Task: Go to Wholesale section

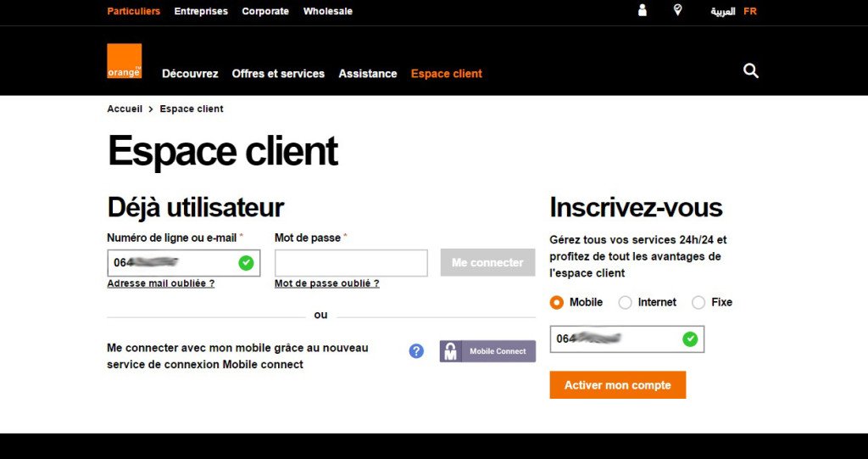Action: 328,11
